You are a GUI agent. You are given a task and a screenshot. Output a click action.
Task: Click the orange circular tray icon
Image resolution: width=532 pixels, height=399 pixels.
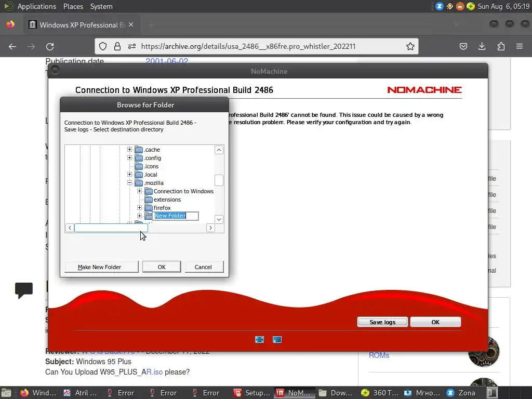[460, 6]
